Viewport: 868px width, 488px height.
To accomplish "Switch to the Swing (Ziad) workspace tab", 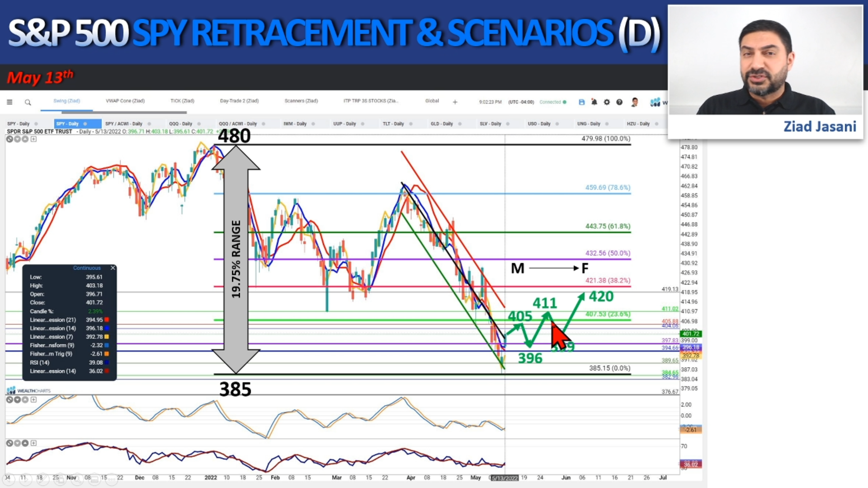I will click(66, 101).
